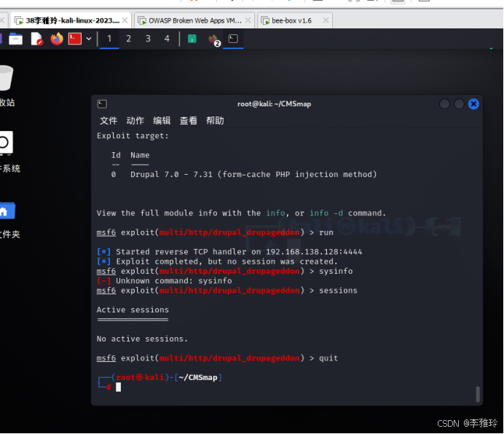Viewport: 504px width, 434px height.
Task: Select the Firefox taskbar item with badge 2
Action: [x=213, y=40]
